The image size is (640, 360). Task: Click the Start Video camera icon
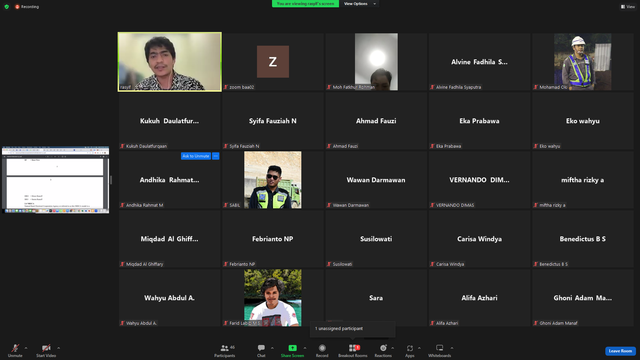46,348
